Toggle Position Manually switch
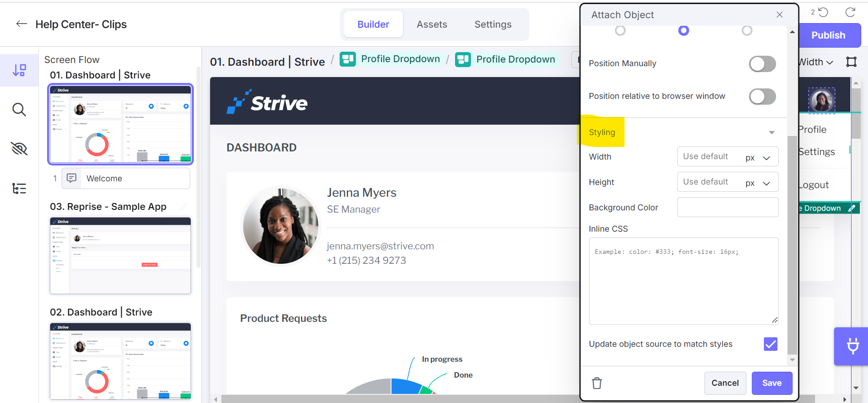The width and height of the screenshot is (868, 403). (762, 64)
